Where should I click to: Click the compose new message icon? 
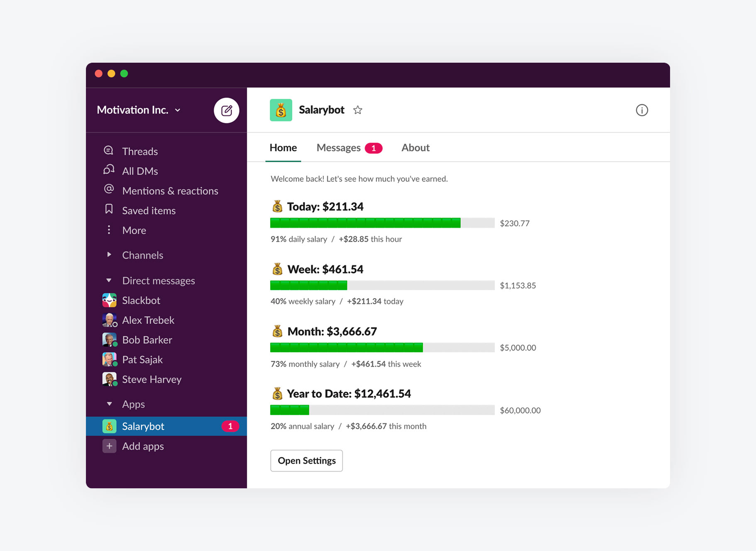(x=226, y=110)
